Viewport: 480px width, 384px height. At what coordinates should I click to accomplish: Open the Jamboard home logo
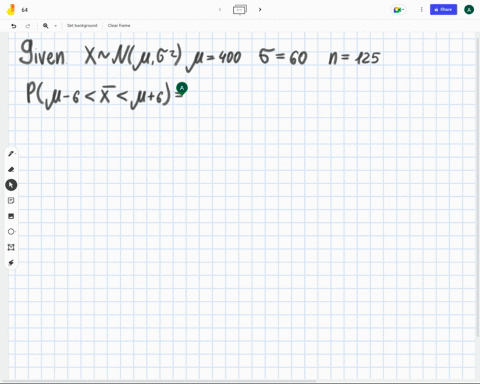[11, 10]
